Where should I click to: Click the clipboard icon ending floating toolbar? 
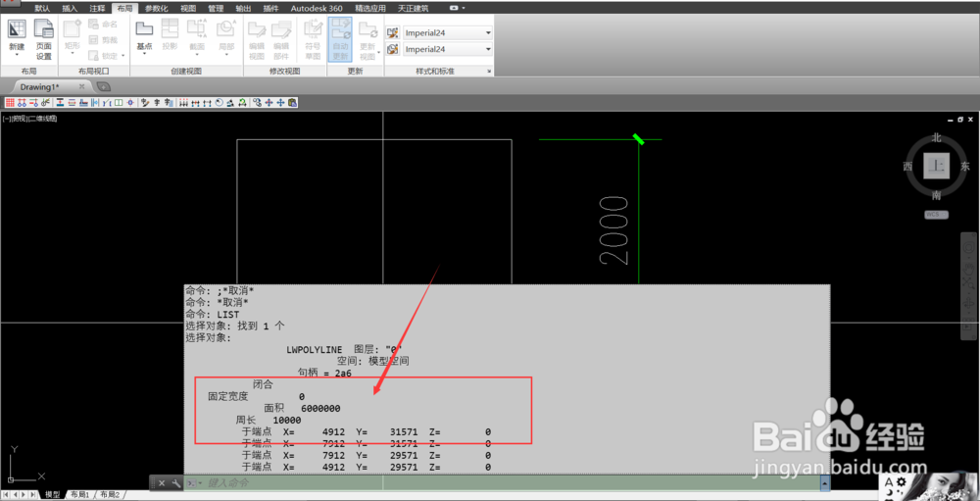click(292, 103)
